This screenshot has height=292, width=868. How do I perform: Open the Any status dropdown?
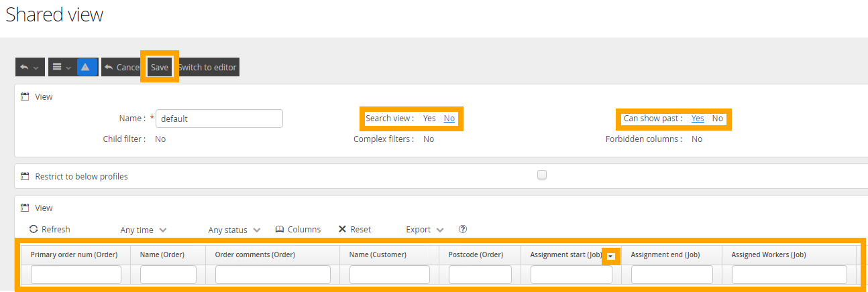pos(234,230)
